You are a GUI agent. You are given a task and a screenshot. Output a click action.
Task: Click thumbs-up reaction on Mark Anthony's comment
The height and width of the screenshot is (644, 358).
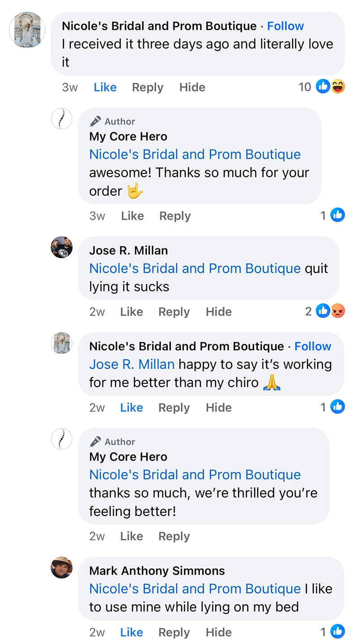coord(338,631)
